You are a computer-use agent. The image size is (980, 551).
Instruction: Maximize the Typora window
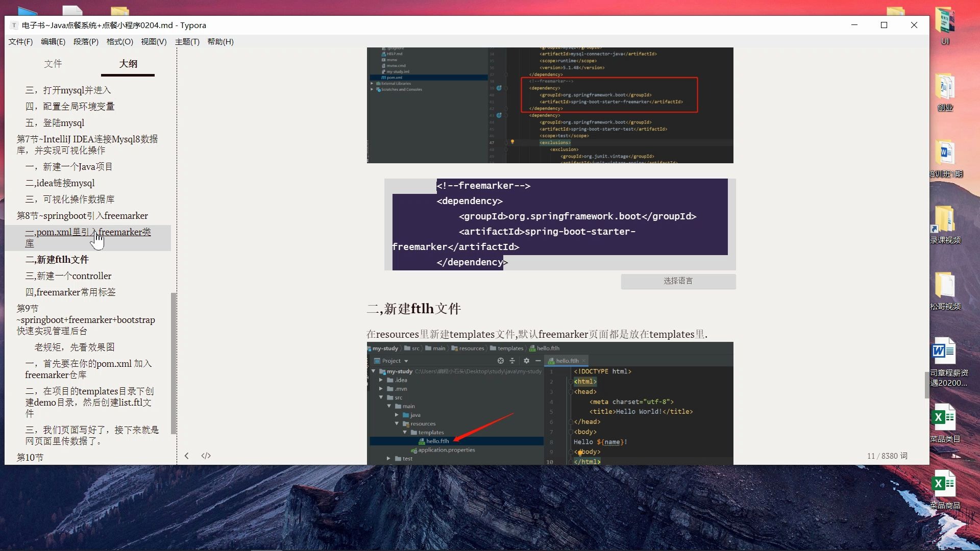coord(884,25)
